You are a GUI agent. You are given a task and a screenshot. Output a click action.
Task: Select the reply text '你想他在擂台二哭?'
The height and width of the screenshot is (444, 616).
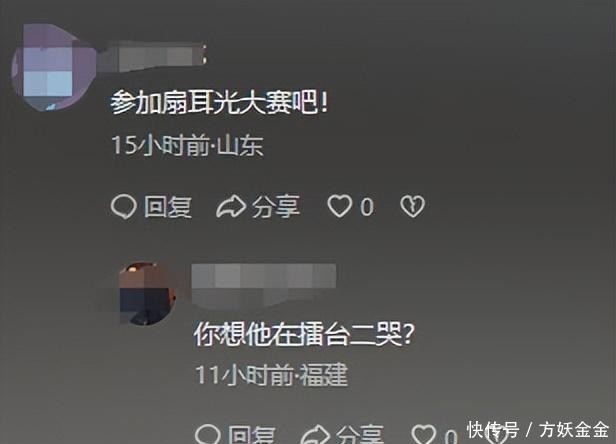click(x=304, y=334)
